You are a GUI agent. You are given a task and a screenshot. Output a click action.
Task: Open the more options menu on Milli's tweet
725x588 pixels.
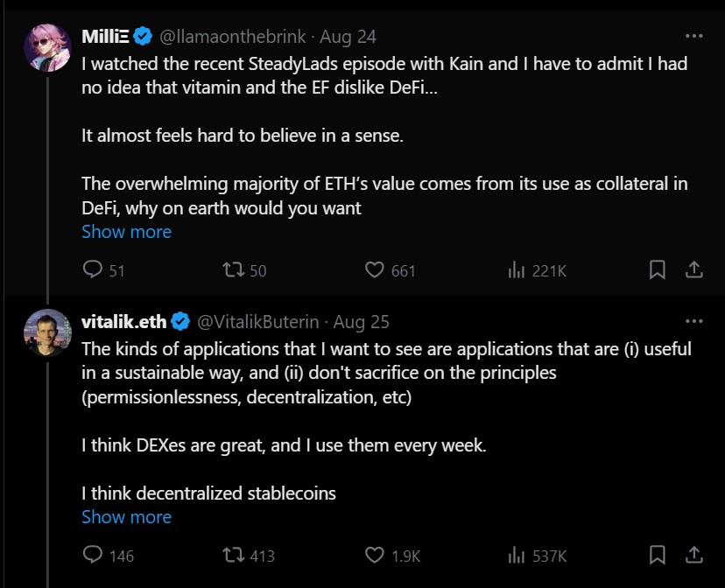[693, 37]
